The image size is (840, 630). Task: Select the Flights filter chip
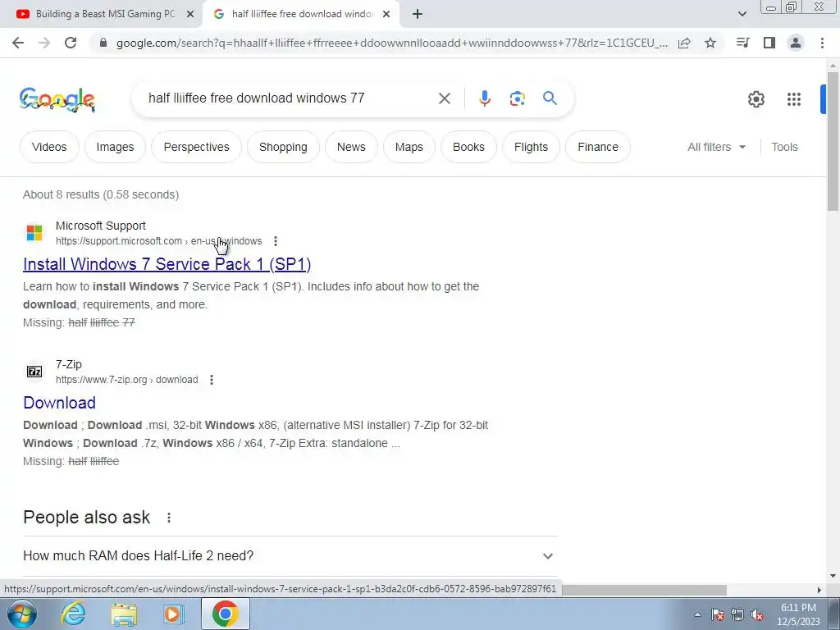(x=531, y=147)
